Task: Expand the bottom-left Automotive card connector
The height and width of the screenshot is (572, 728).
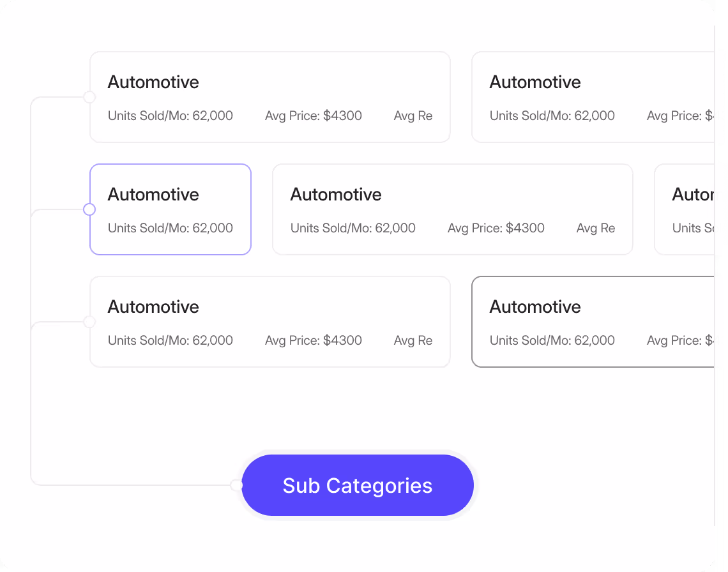Action: (89, 322)
